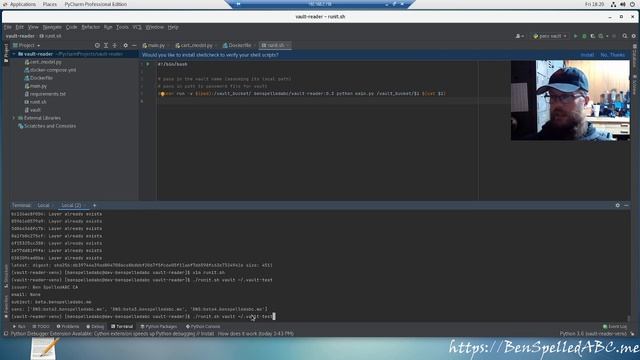Click the Python interpreter status bar widget
The width and height of the screenshot is (640, 360).
tap(593, 334)
